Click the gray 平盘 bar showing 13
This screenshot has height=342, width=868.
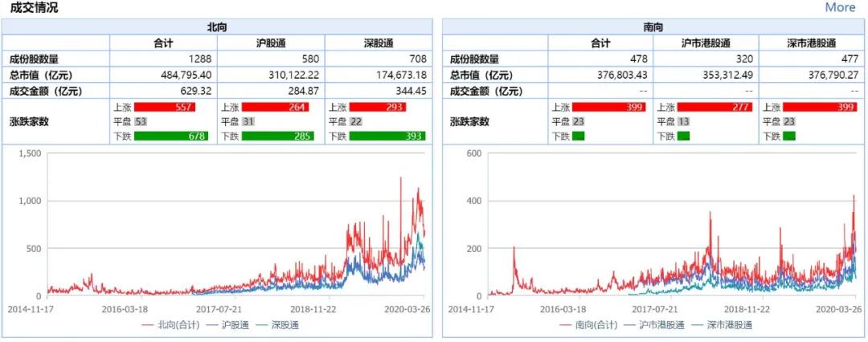(x=684, y=122)
